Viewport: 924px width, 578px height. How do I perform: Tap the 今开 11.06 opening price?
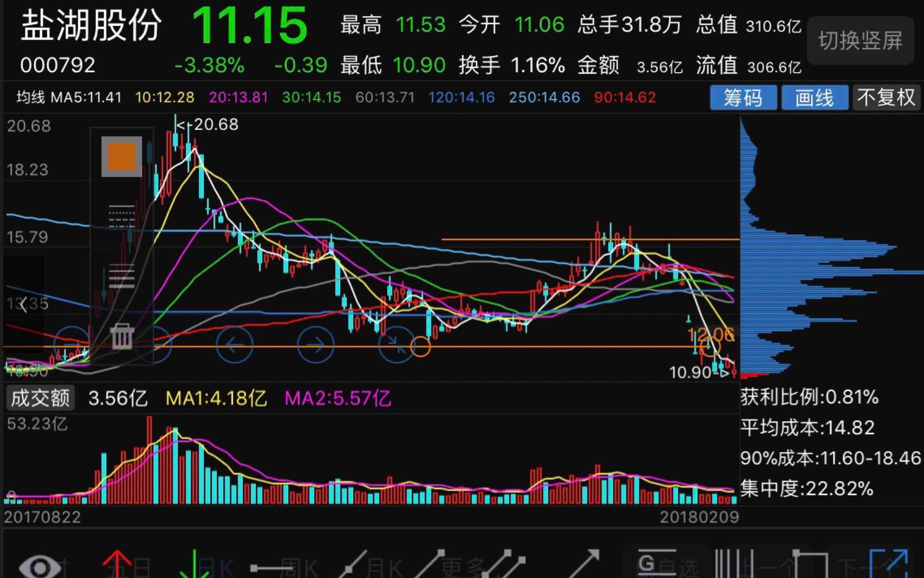(512, 25)
